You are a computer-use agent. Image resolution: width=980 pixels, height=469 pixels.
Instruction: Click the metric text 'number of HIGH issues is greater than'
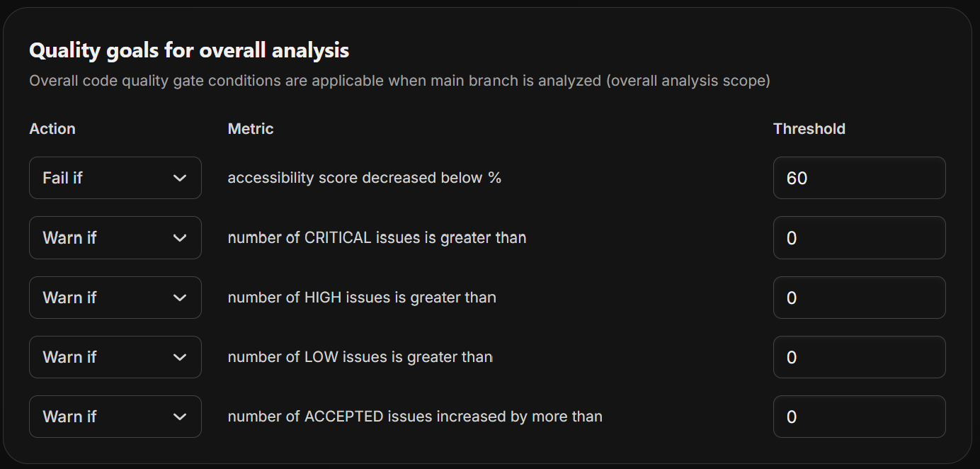tap(361, 298)
